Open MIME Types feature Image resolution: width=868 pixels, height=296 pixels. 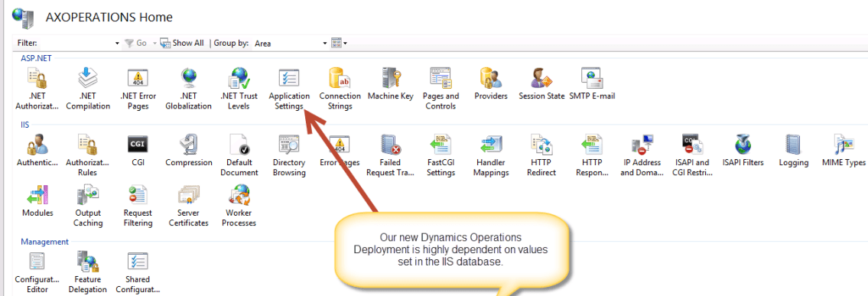coord(844,151)
